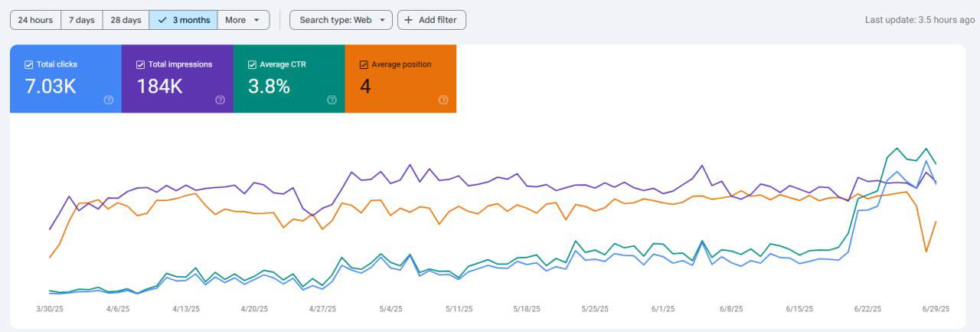Click help icon on Total impressions card
This screenshot has height=332, width=980.
click(x=220, y=100)
